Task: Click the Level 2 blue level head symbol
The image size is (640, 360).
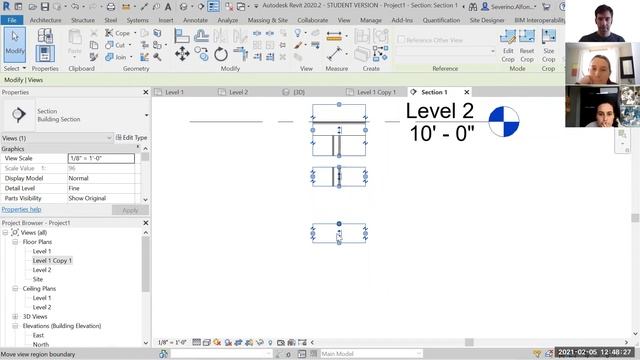Action: tap(504, 121)
